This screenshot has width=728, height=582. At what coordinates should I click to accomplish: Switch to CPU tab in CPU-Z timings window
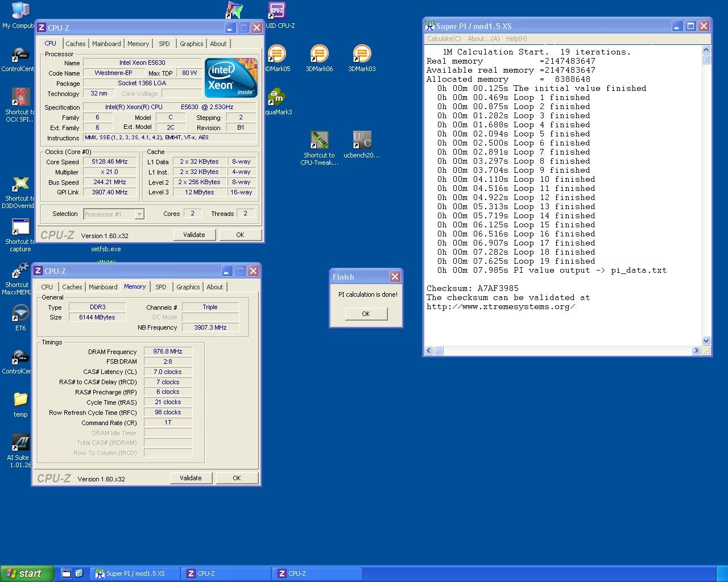pos(47,287)
